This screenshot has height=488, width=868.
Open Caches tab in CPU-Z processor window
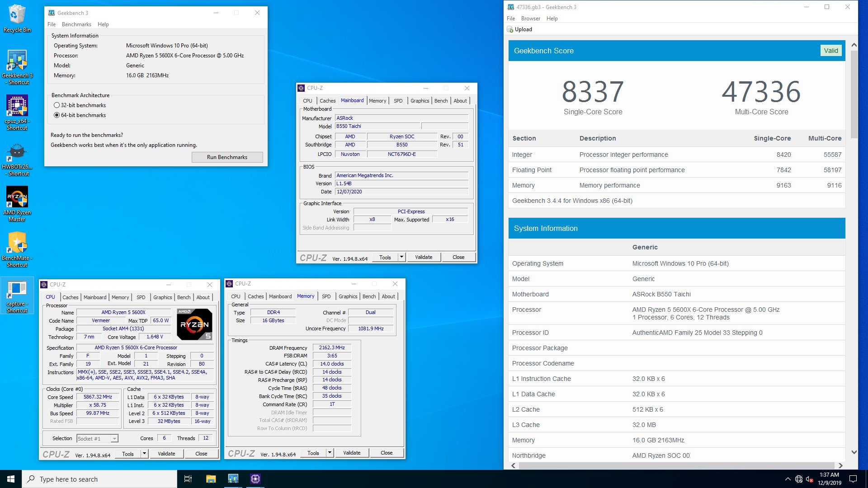coord(70,297)
